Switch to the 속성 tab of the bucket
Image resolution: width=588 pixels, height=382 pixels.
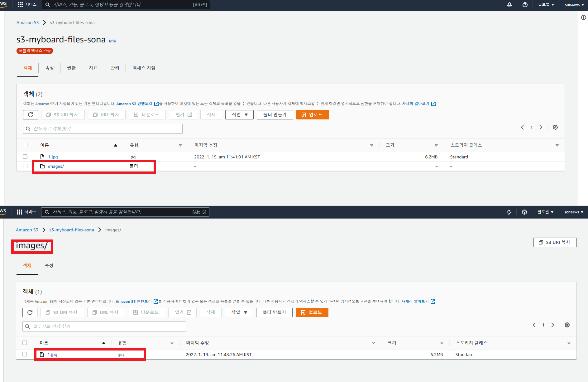coord(50,68)
